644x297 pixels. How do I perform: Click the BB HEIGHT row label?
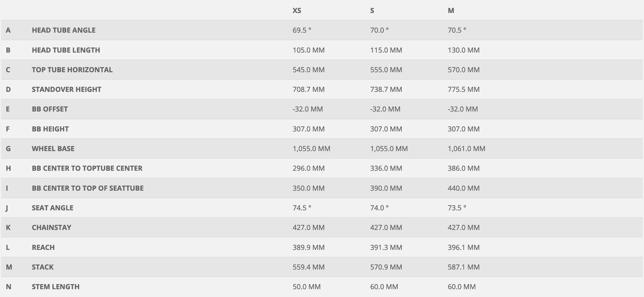click(x=50, y=129)
